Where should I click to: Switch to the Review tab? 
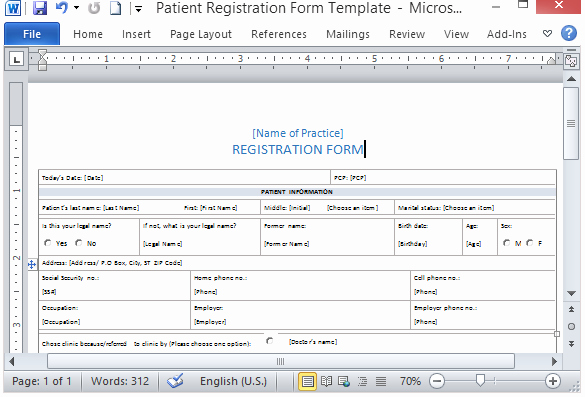pyautogui.click(x=407, y=34)
